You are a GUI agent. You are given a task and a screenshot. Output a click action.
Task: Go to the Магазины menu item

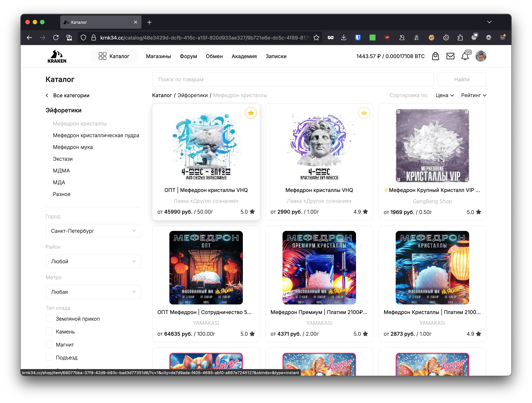(158, 56)
